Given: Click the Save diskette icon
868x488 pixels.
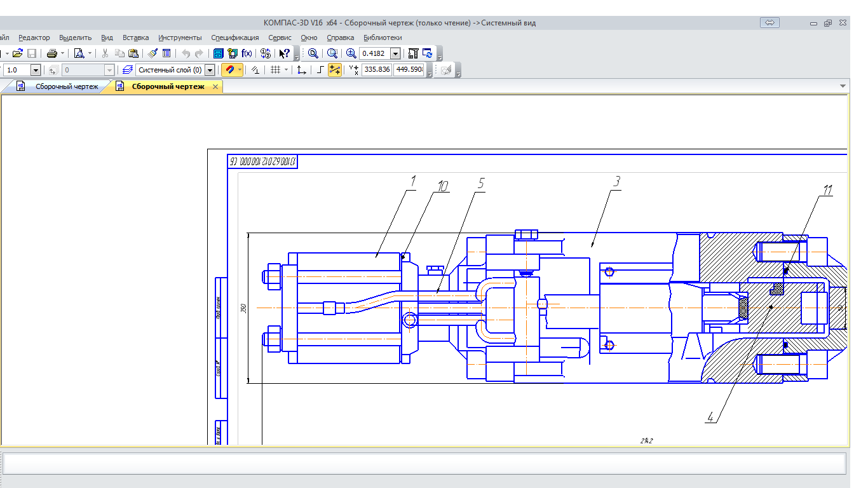Looking at the screenshot, I should [32, 53].
